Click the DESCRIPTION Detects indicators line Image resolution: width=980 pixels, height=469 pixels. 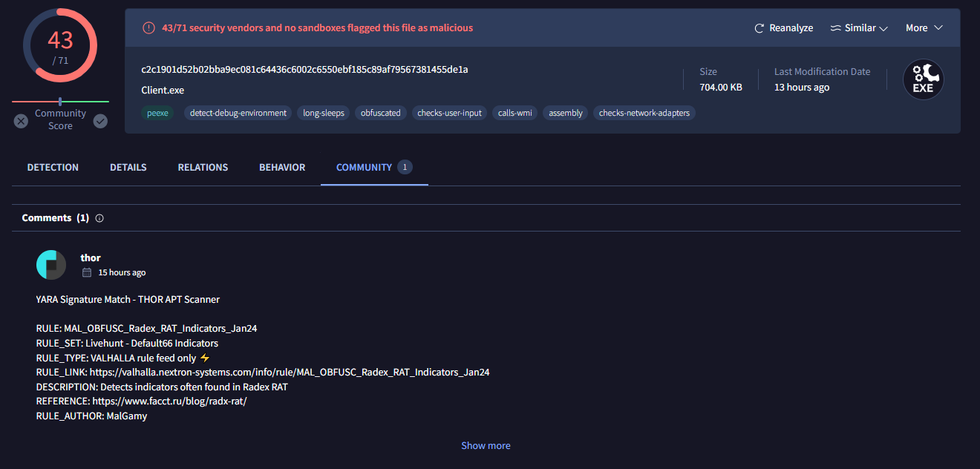click(x=162, y=387)
